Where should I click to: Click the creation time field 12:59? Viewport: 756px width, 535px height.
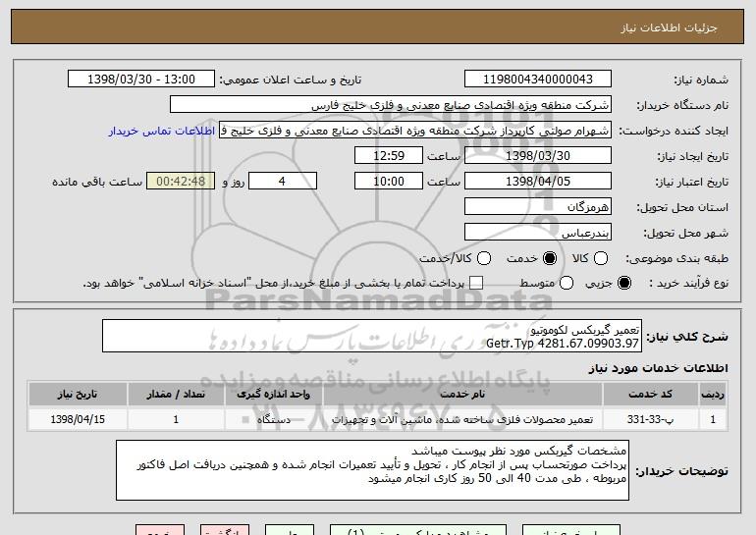click(389, 156)
